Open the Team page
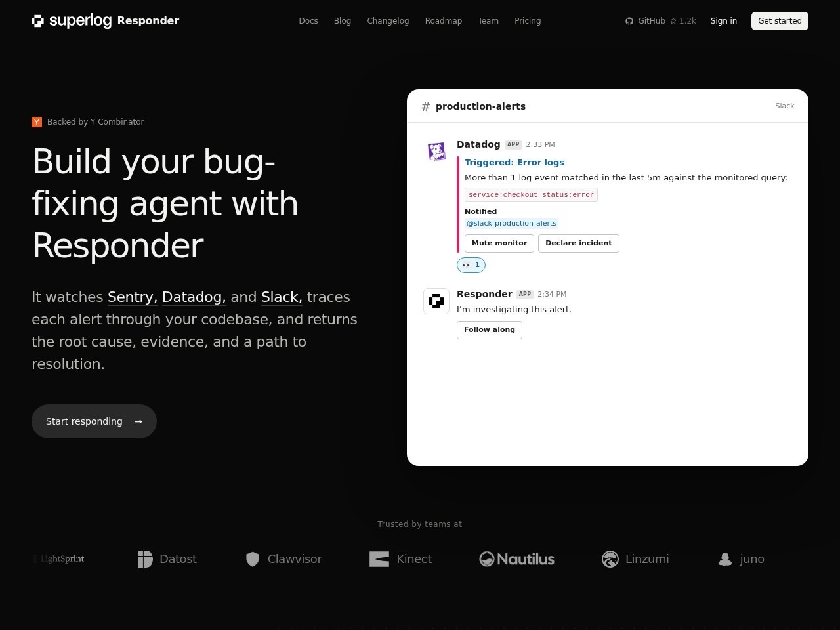 (488, 21)
